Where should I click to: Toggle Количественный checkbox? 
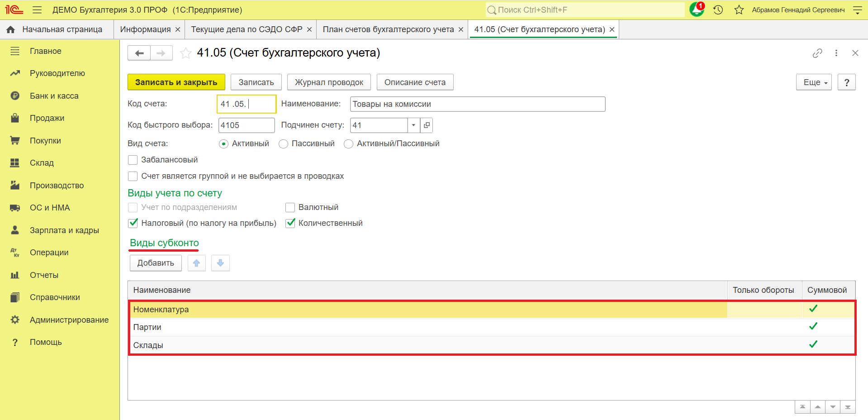[x=290, y=223]
